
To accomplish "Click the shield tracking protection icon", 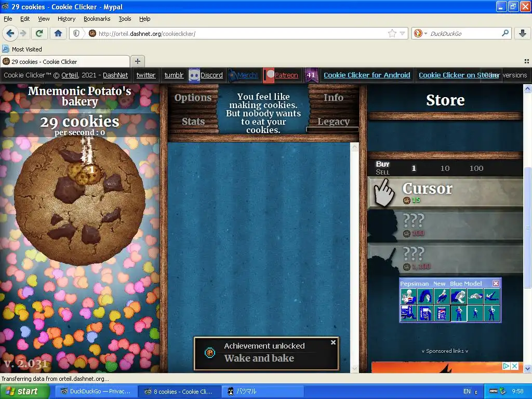I will [x=76, y=33].
